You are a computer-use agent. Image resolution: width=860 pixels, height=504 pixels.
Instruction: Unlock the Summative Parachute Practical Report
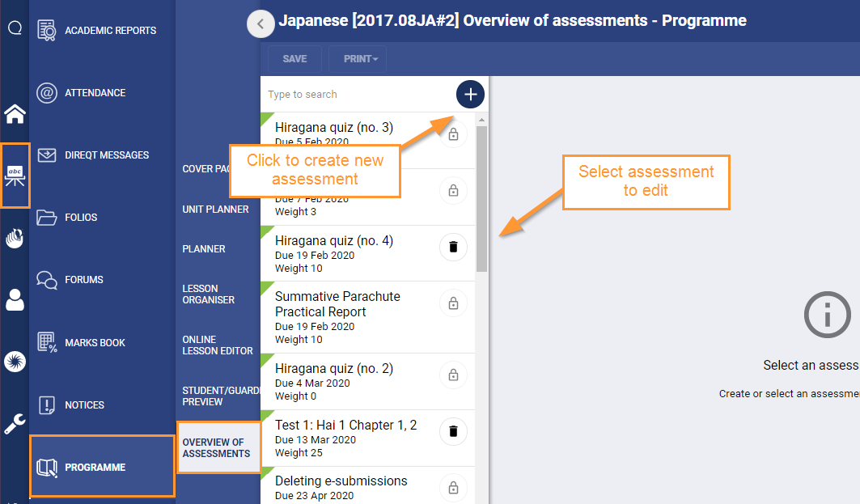pyautogui.click(x=453, y=303)
